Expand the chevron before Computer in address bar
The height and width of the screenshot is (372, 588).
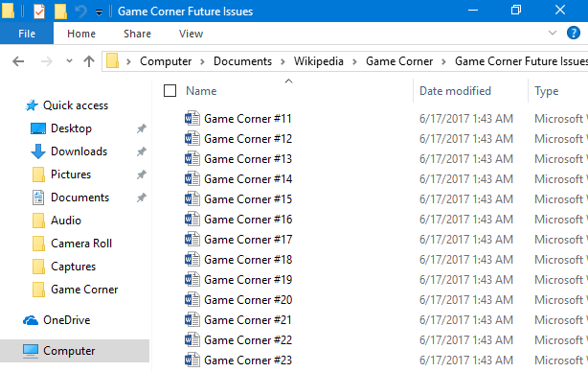128,61
